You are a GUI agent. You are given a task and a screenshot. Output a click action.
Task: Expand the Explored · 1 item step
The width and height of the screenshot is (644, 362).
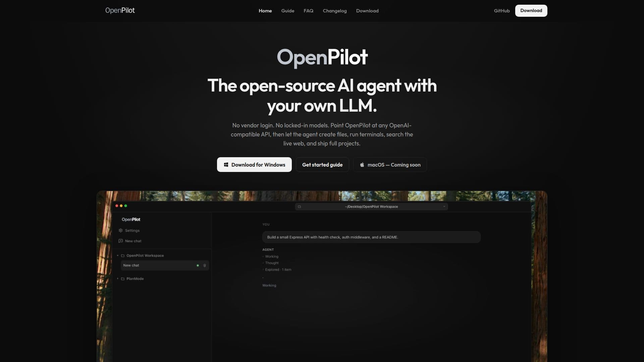point(277,269)
